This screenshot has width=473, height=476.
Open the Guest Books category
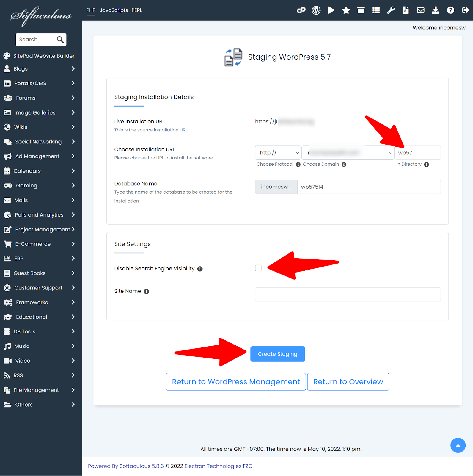[39, 273]
